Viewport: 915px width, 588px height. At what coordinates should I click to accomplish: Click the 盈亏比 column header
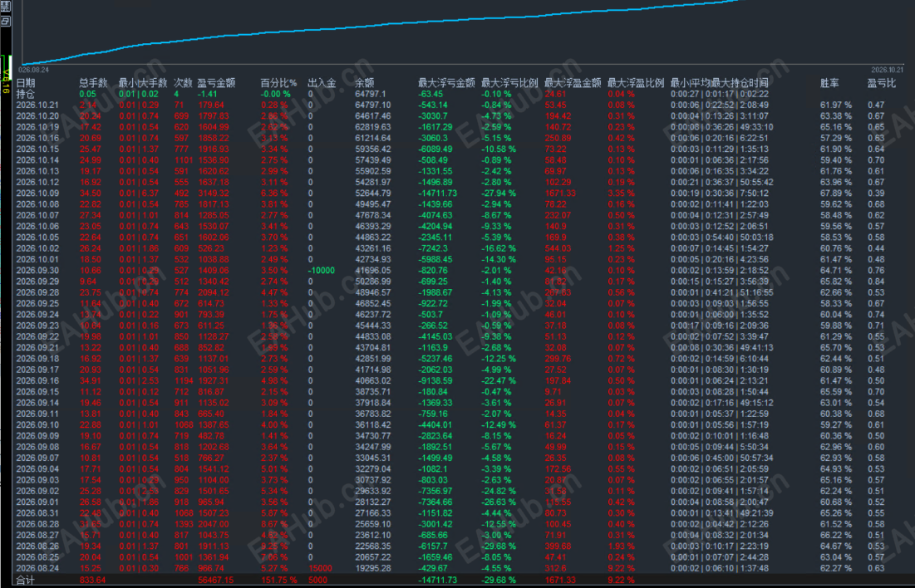(881, 83)
